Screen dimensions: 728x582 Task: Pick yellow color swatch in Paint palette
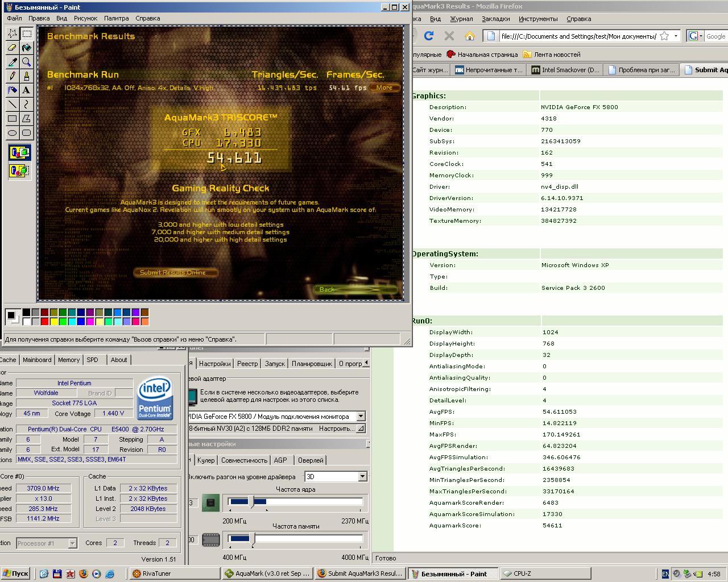[53, 321]
